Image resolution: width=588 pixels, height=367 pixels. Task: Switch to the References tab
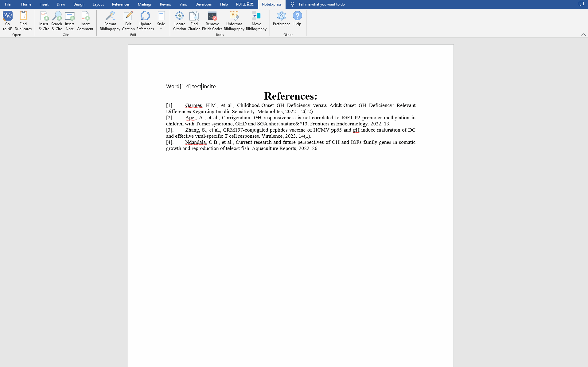(121, 4)
